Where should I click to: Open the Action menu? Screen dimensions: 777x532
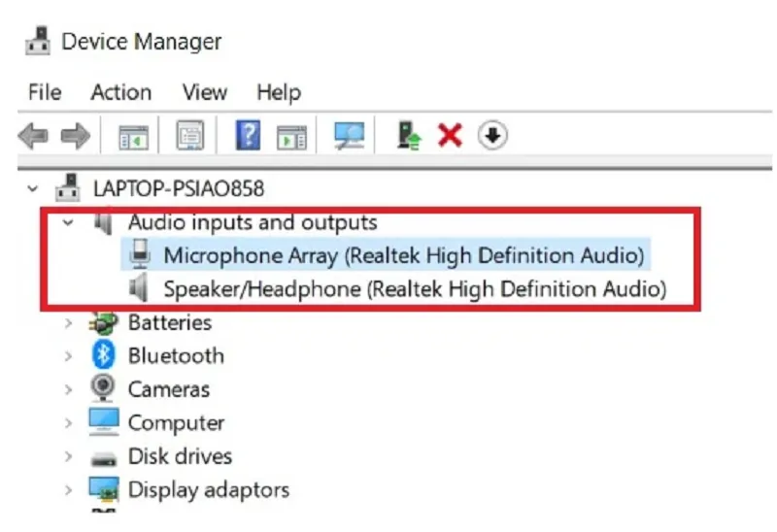[120, 92]
